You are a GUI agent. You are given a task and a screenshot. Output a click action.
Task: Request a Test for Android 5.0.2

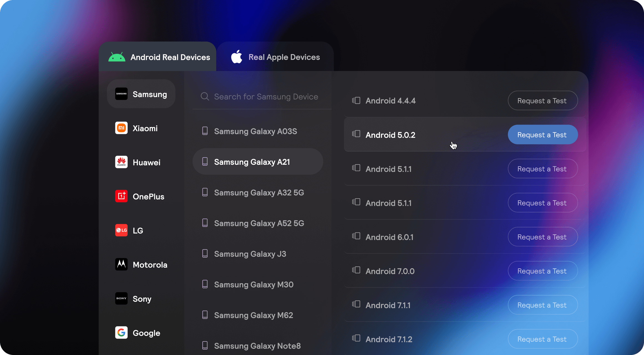click(x=543, y=135)
